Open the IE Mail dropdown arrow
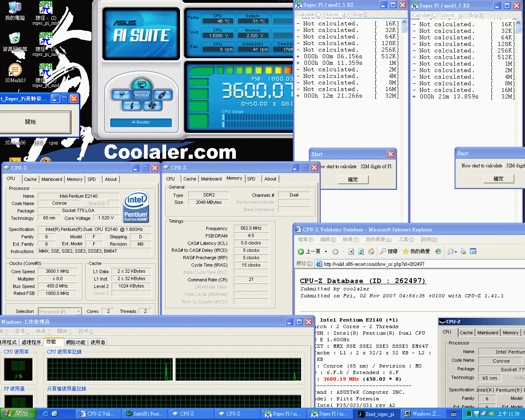This screenshot has width=525, height=420. [456, 252]
